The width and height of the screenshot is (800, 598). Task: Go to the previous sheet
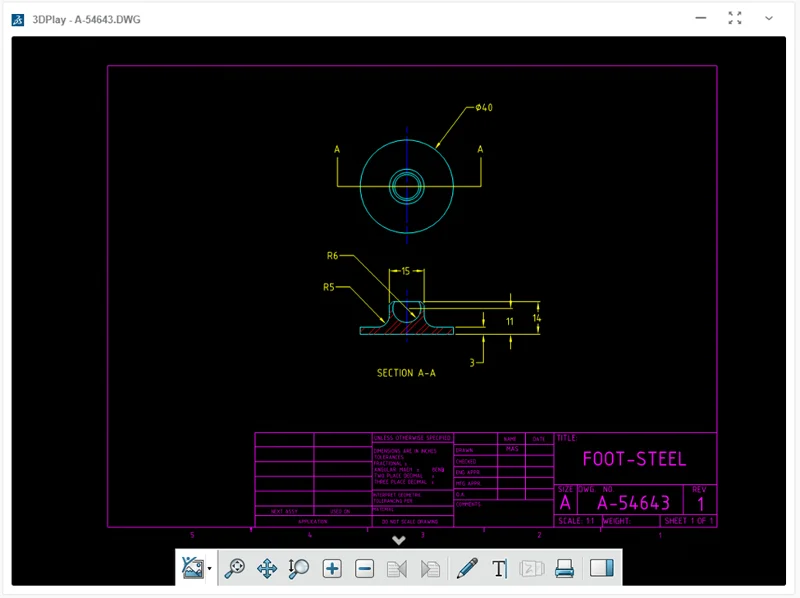(x=397, y=568)
